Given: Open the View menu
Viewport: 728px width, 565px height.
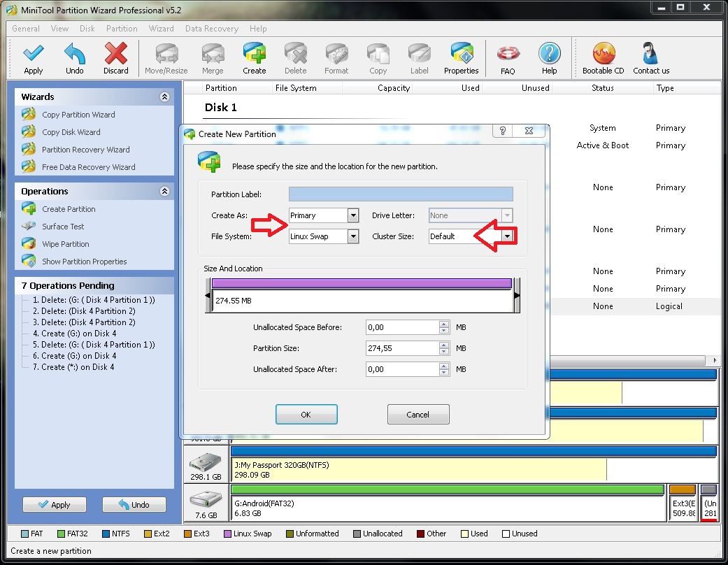Looking at the screenshot, I should (60, 29).
